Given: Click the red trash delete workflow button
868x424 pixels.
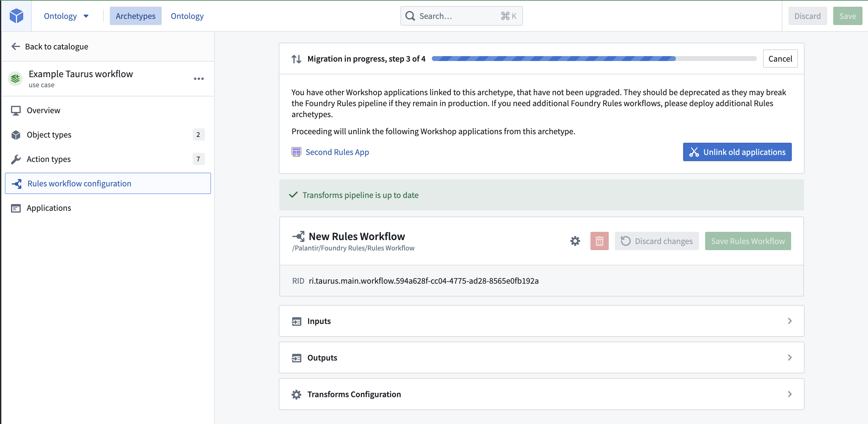Looking at the screenshot, I should [x=599, y=241].
